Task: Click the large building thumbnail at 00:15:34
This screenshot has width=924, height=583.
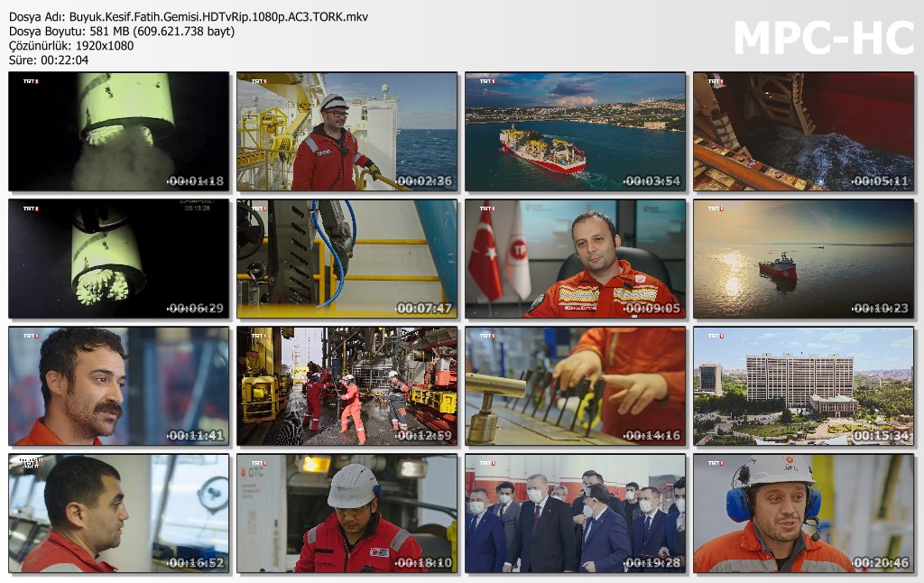Action: click(804, 386)
